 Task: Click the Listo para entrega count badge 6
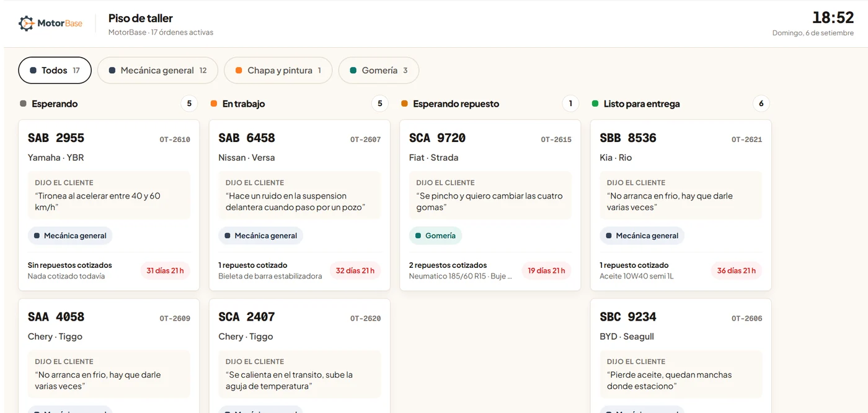761,104
